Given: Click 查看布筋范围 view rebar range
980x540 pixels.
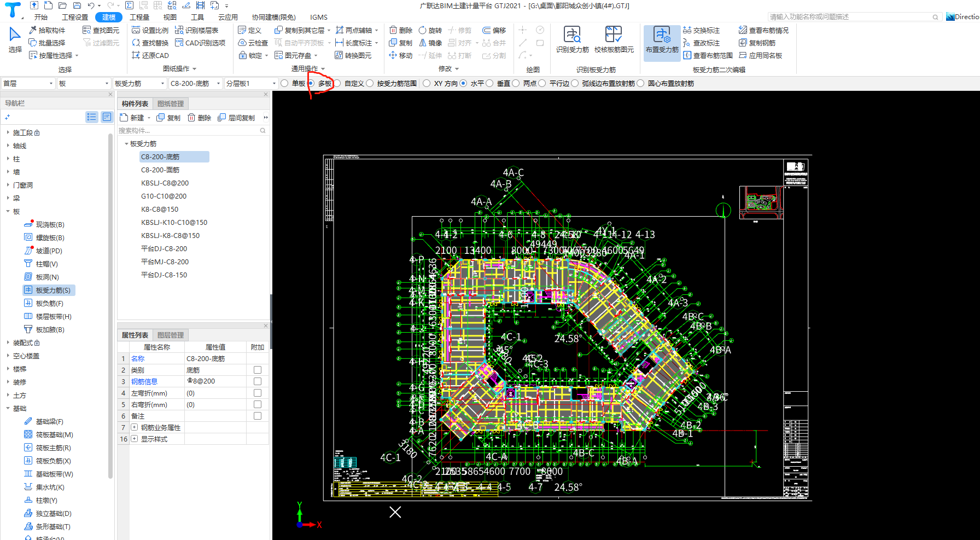Looking at the screenshot, I should pyautogui.click(x=708, y=55).
